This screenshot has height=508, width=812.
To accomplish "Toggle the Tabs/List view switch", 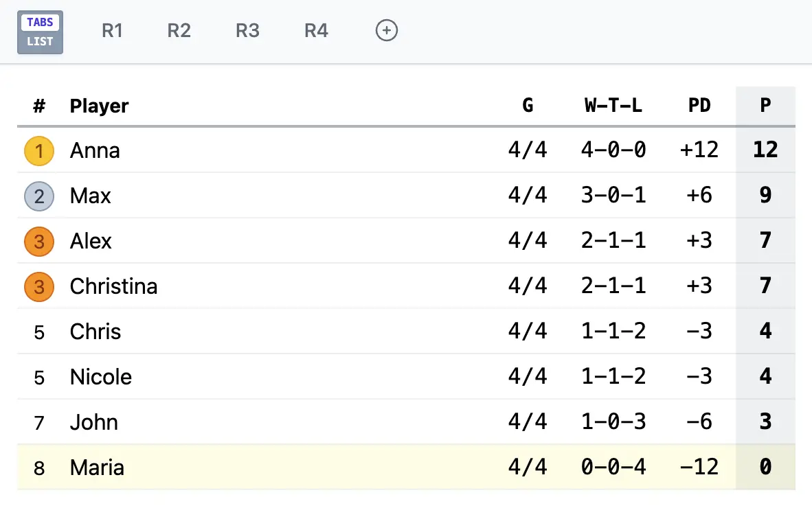I will click(40, 32).
